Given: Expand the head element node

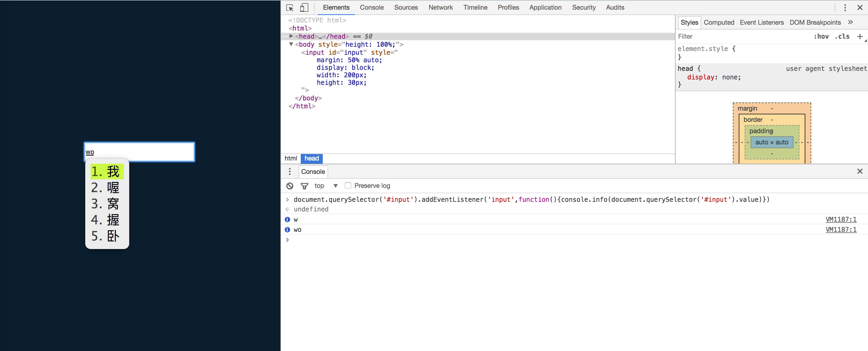Looking at the screenshot, I should click(291, 36).
